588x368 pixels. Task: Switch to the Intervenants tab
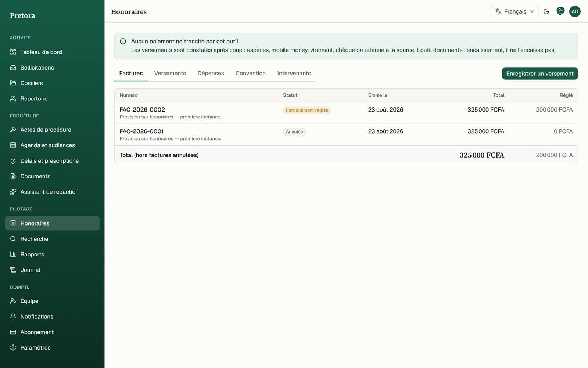click(x=294, y=73)
